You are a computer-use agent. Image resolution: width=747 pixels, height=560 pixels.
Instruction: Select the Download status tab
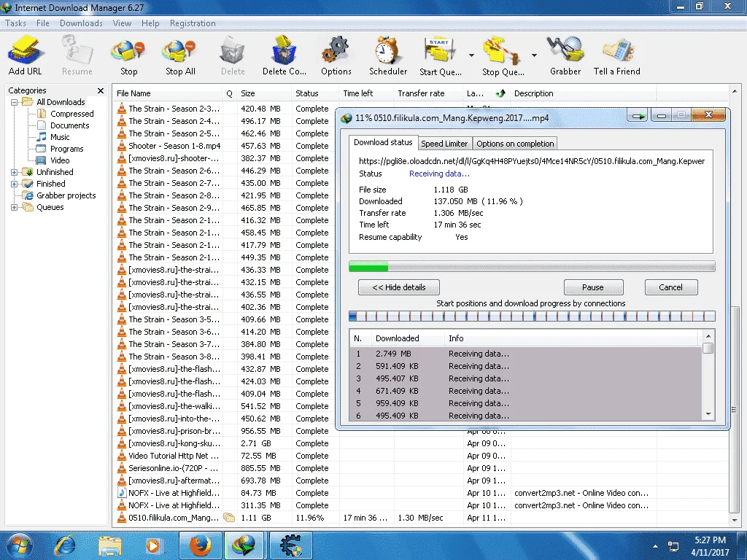pyautogui.click(x=383, y=142)
